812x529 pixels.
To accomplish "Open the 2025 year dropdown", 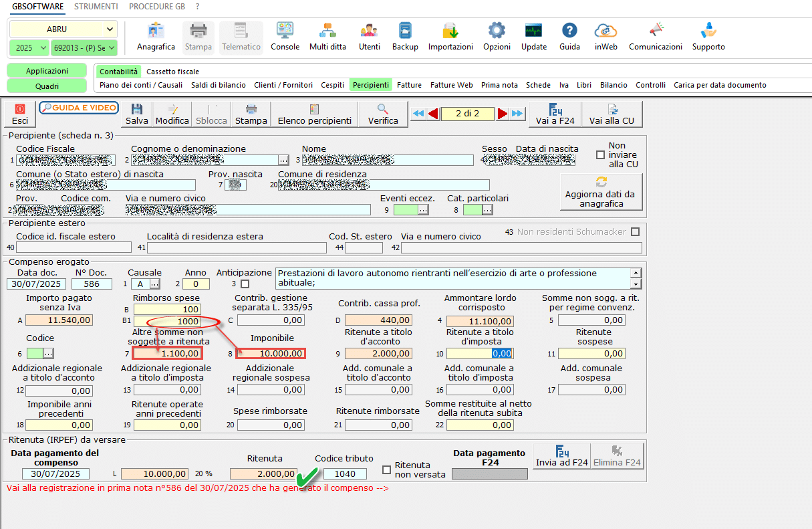I will coord(43,47).
